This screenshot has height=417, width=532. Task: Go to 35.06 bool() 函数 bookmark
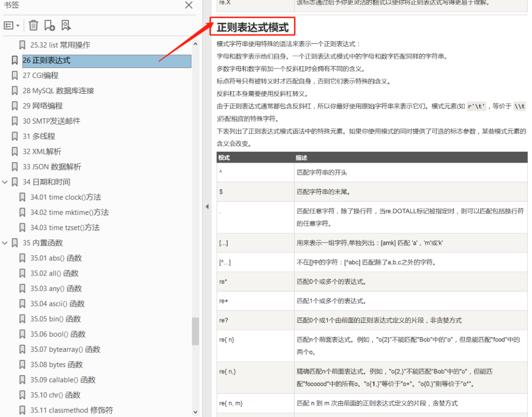click(x=58, y=334)
